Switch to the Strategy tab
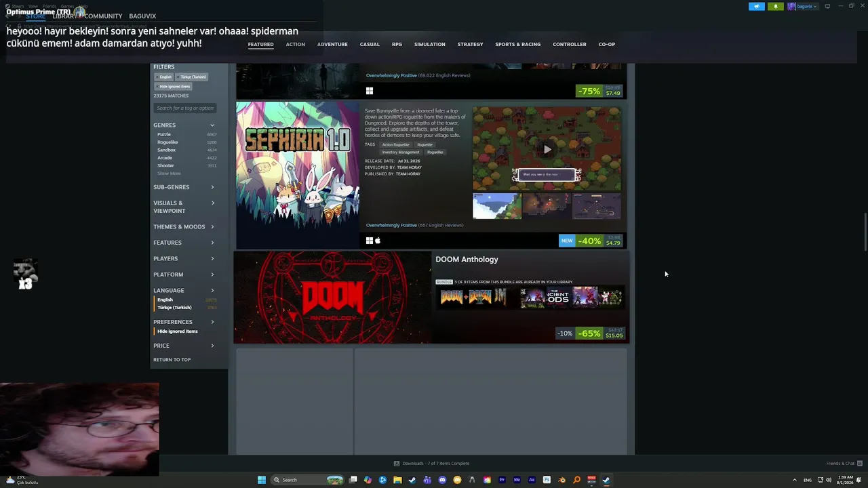868x488 pixels. 470,45
